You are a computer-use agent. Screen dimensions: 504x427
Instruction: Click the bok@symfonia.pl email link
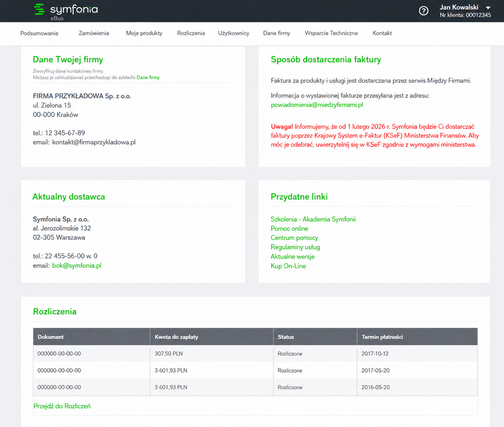(x=77, y=265)
